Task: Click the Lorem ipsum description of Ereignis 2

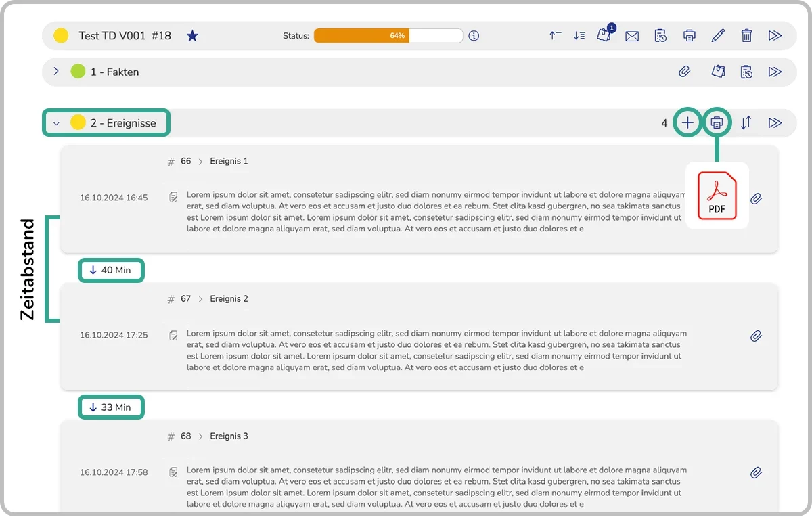Action: [437, 351]
